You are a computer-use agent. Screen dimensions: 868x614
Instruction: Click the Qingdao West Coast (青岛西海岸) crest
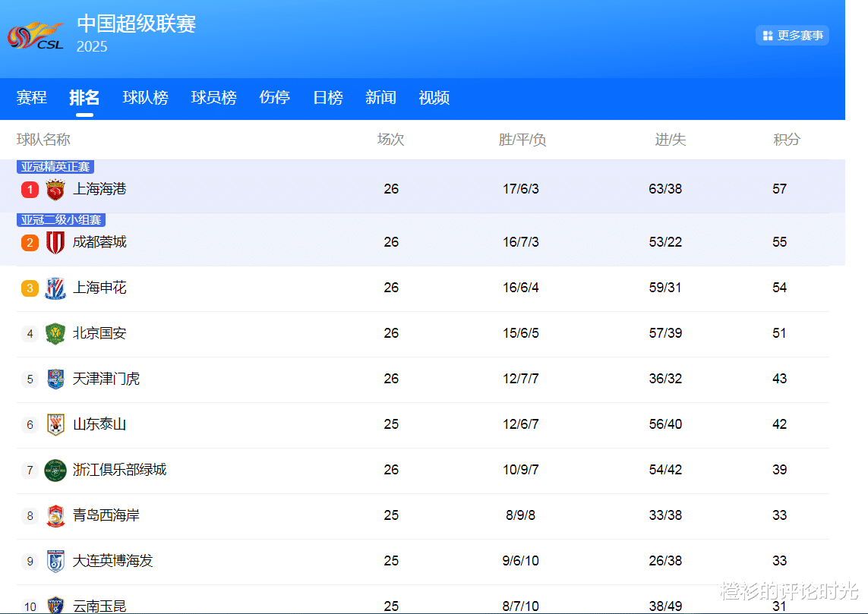[55, 515]
